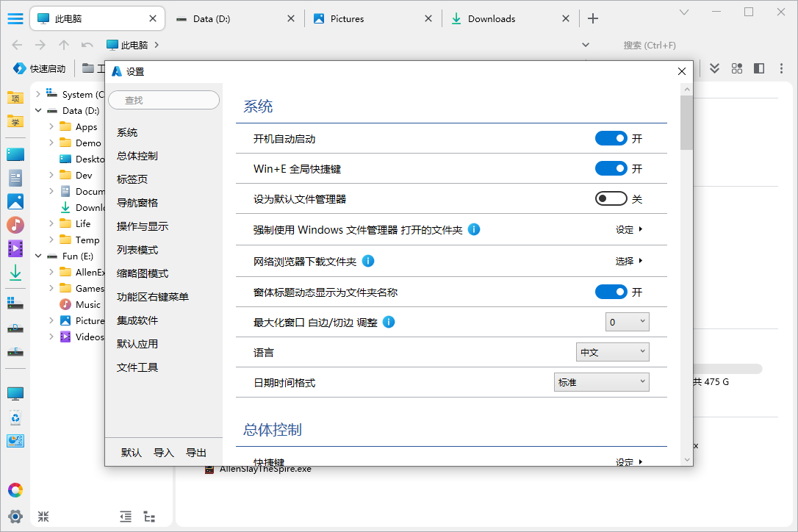
Task: Switch view mode with grid icon
Action: coord(736,68)
